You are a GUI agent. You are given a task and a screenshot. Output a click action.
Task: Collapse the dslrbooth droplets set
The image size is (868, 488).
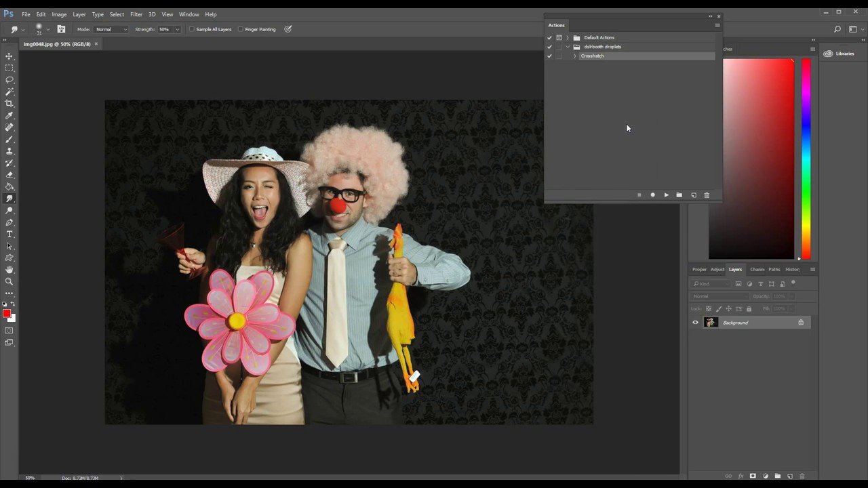[568, 47]
